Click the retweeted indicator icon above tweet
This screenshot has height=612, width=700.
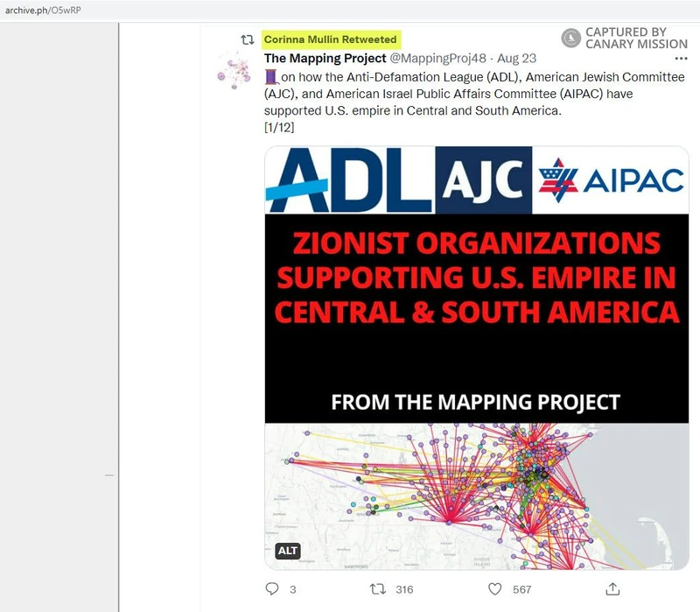coord(248,39)
